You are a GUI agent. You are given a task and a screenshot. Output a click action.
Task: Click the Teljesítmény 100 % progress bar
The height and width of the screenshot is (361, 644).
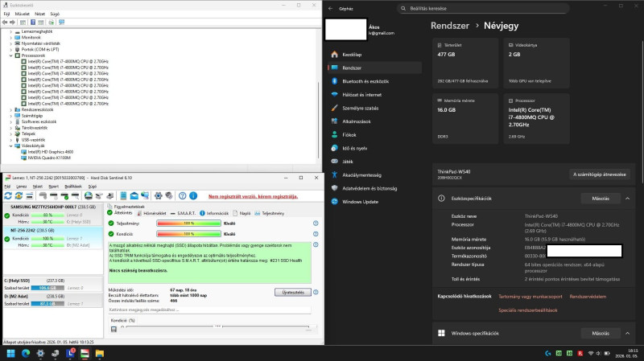tap(188, 224)
